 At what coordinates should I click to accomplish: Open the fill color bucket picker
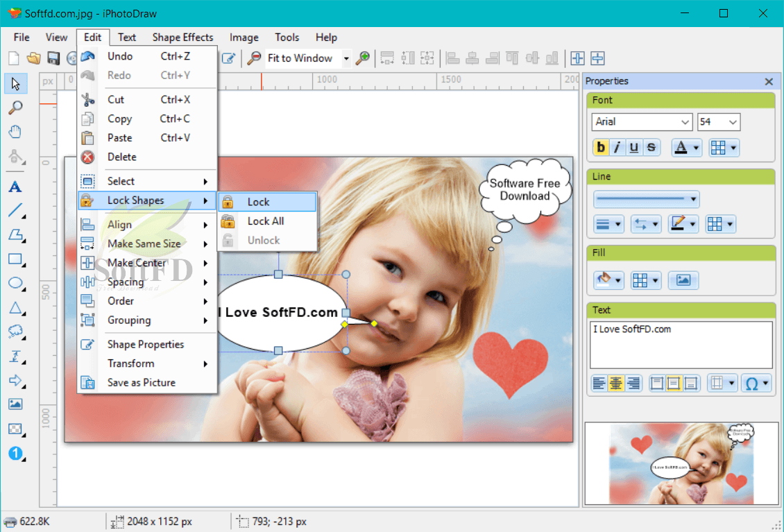[608, 280]
